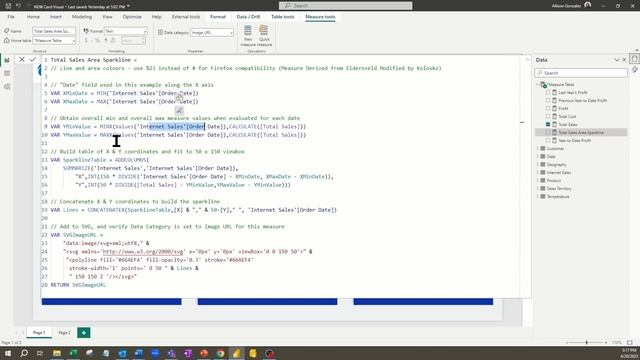The height and width of the screenshot is (360, 640).
Task: Open the Format dropdown showing Text
Action: point(126,31)
